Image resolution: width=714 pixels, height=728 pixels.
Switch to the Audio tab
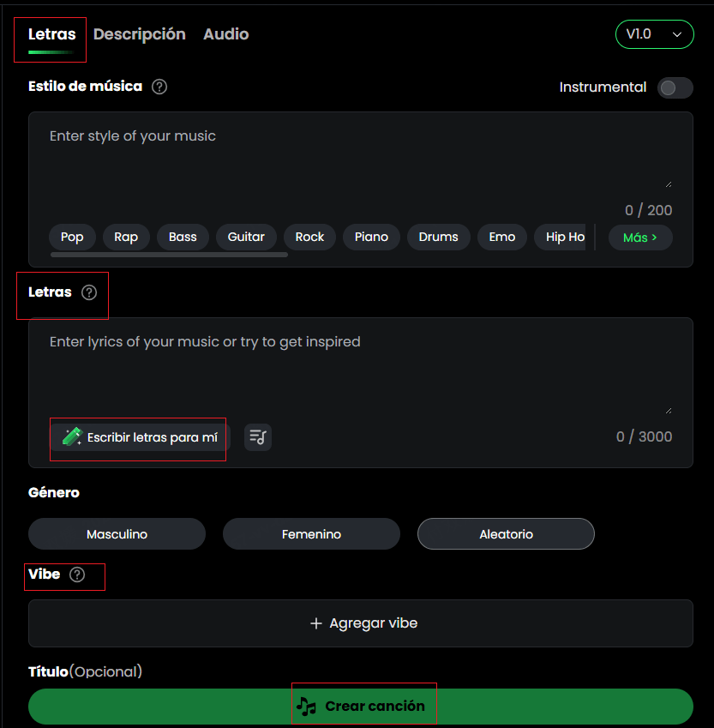pos(225,34)
